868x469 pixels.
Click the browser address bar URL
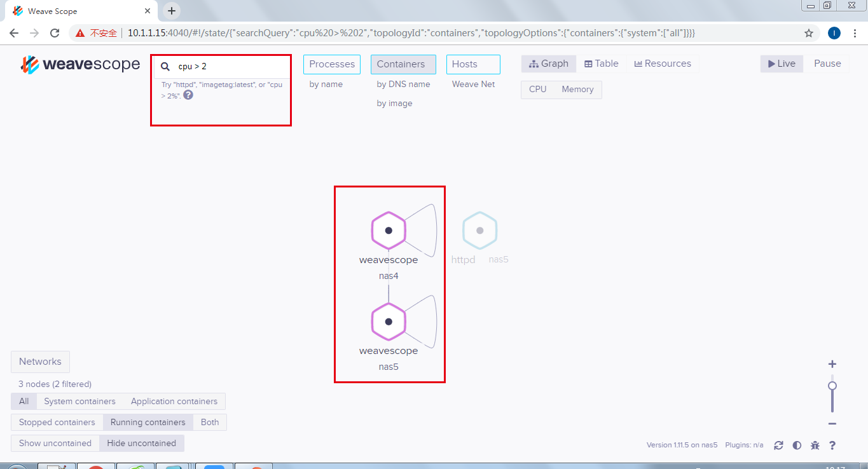click(x=411, y=33)
